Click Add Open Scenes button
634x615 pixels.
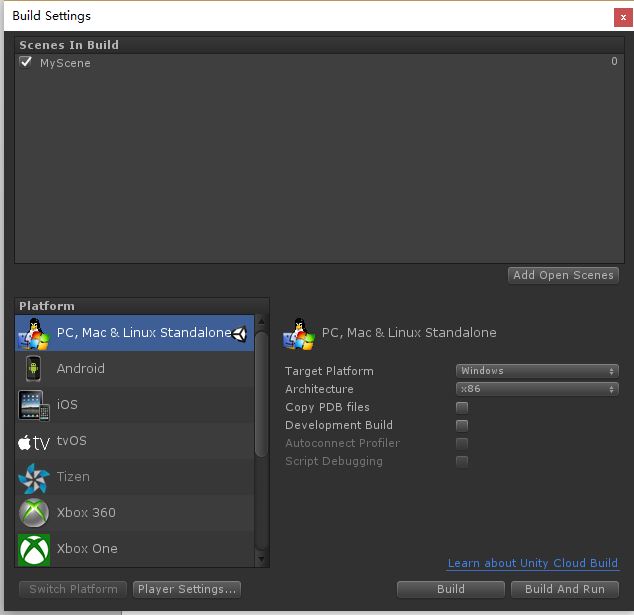(563, 275)
